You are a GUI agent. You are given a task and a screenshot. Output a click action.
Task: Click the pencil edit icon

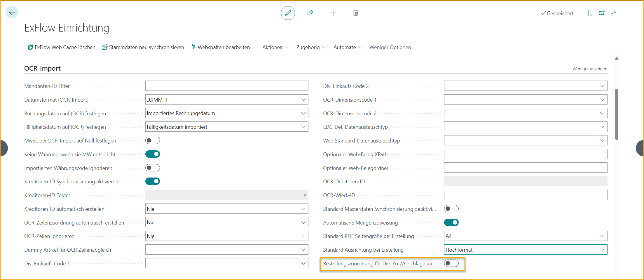coord(288,13)
